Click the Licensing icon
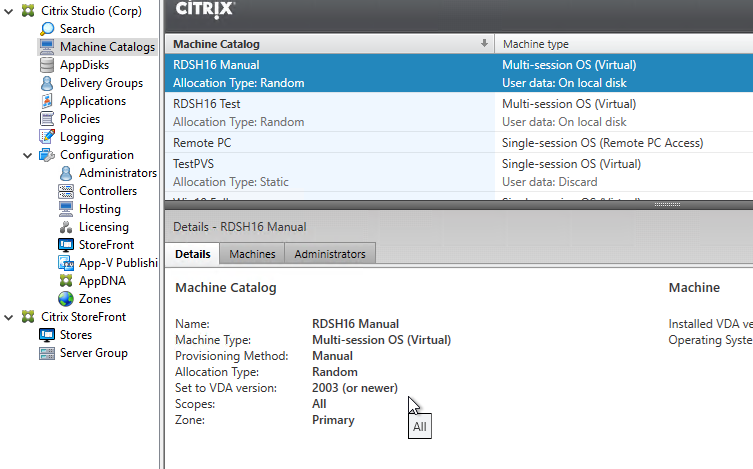 [x=66, y=227]
